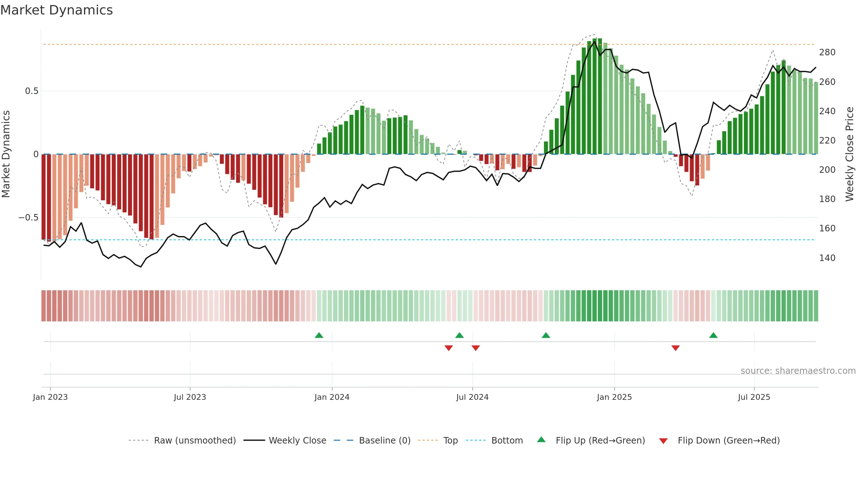Toggle the Bottom legend entry

(494, 440)
